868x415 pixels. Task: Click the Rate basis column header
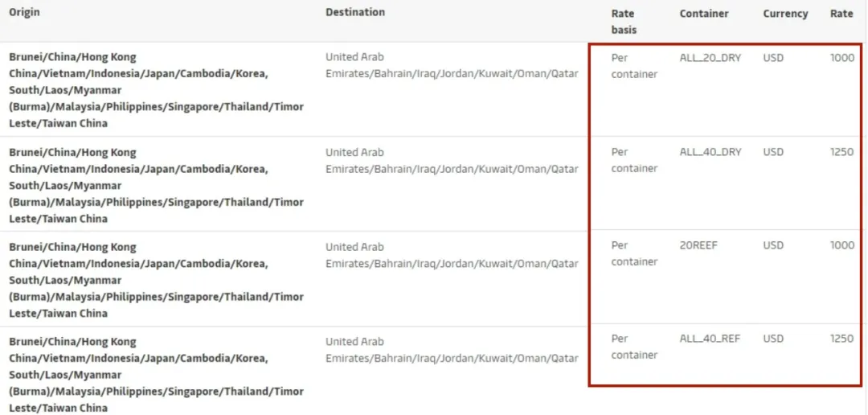(x=624, y=22)
